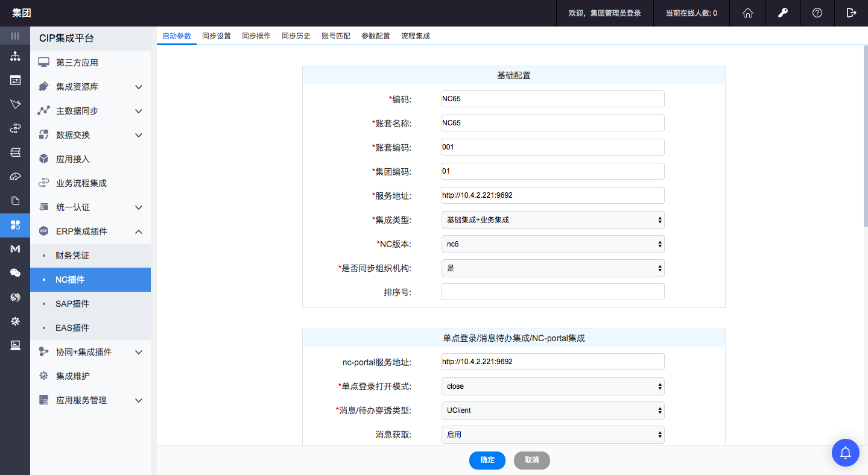The width and height of the screenshot is (868, 475).
Task: Toggle the sidebar collapse icon at top left
Action: tap(15, 36)
